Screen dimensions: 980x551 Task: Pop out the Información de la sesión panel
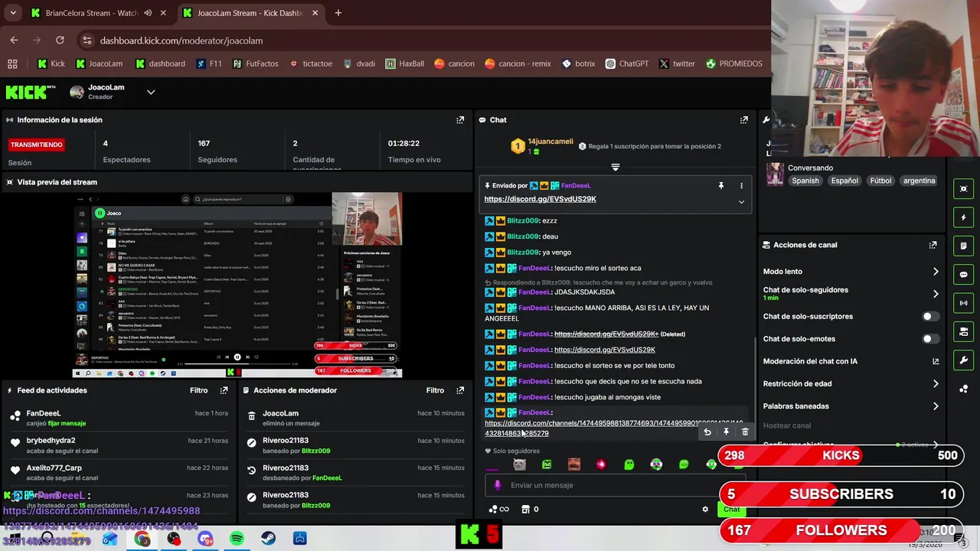[x=460, y=120]
